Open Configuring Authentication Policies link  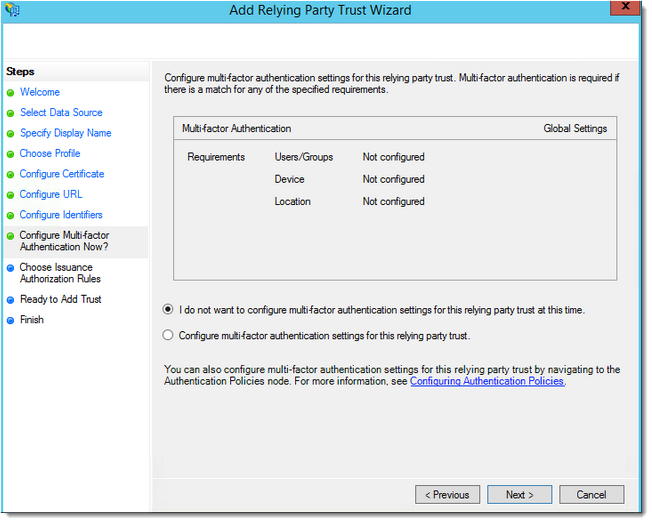tap(487, 382)
